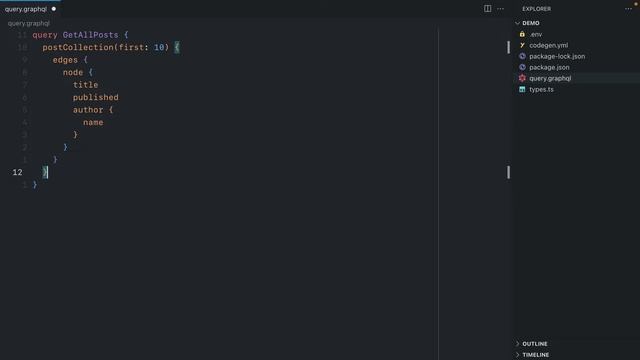Expand the OUTLINE panel
This screenshot has height=360, width=640.
[x=576, y=344]
